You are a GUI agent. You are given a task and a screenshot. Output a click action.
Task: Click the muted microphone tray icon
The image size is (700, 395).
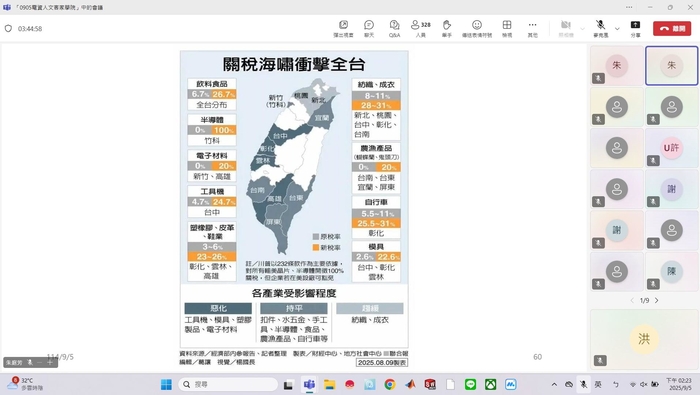(583, 384)
